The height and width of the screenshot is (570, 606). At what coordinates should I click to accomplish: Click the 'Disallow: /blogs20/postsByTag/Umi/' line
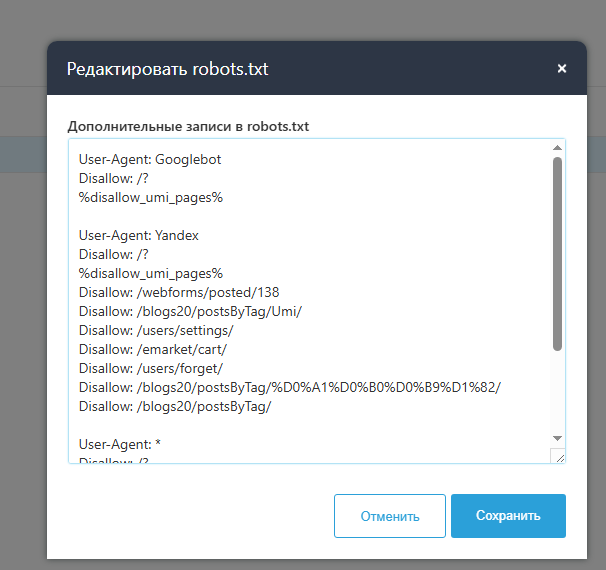pos(190,311)
